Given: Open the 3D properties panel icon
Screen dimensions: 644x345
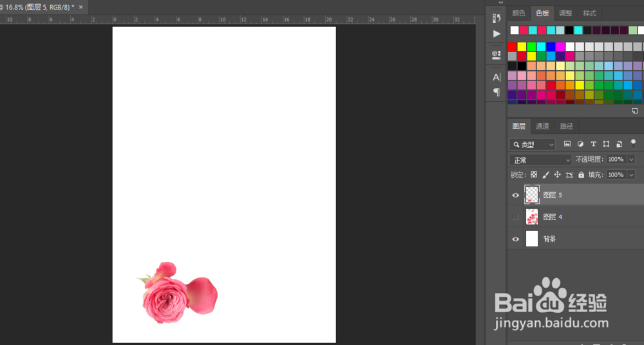Looking at the screenshot, I should pyautogui.click(x=497, y=55).
